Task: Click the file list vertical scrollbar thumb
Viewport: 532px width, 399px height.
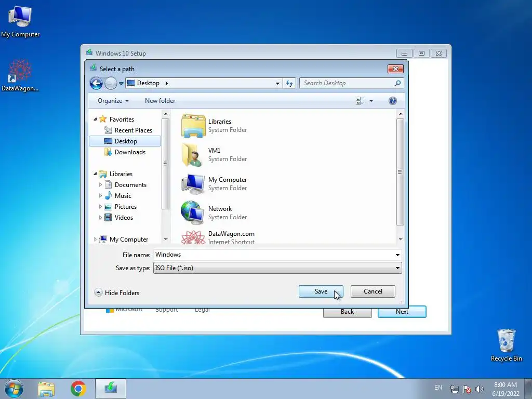Action: [x=401, y=171]
